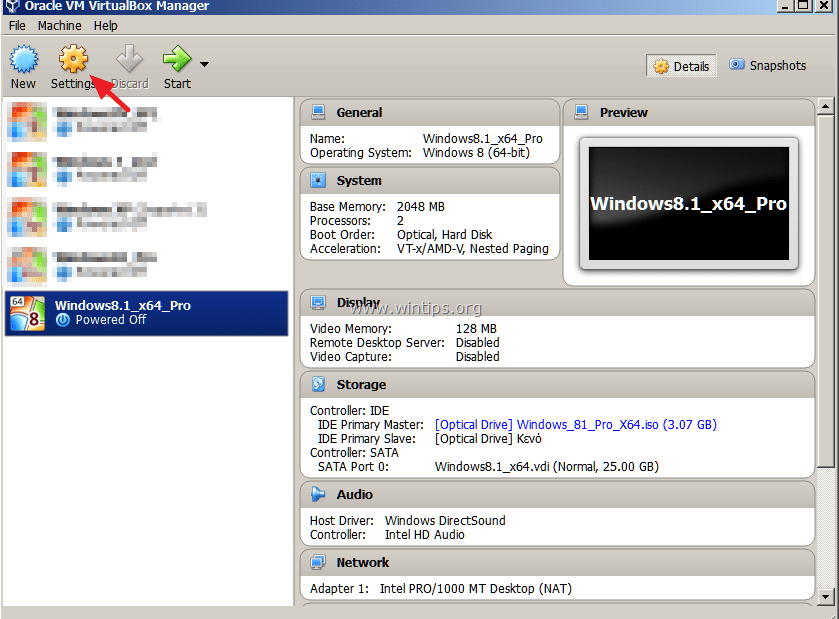Click the Windows8.1_x64_Pro preview thumbnail

(x=689, y=203)
